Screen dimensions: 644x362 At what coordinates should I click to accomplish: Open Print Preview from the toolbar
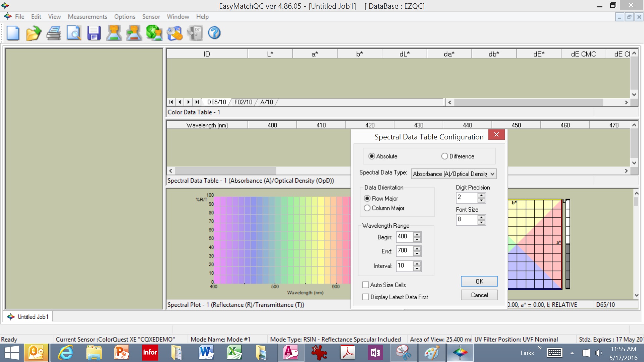click(x=74, y=33)
